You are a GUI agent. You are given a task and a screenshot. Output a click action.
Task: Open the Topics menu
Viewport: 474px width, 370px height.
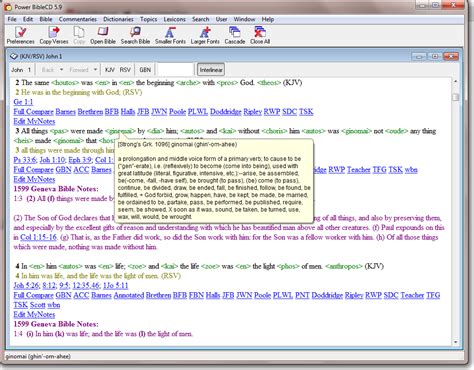(x=148, y=19)
